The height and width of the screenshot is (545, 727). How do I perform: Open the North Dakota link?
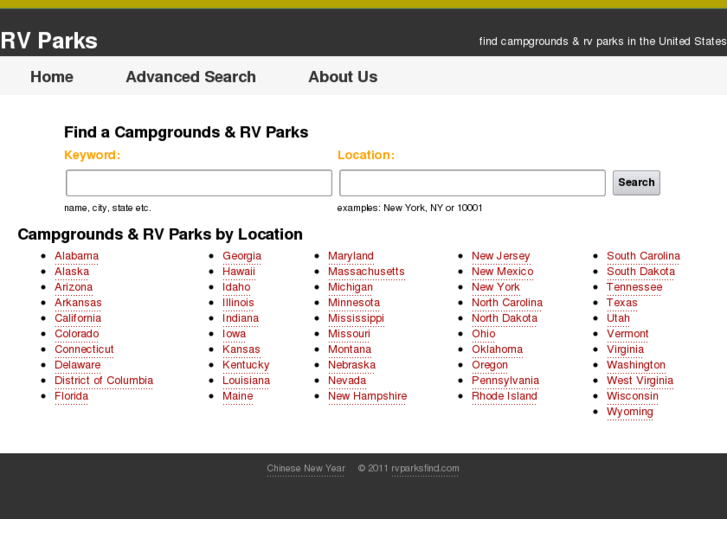[504, 318]
